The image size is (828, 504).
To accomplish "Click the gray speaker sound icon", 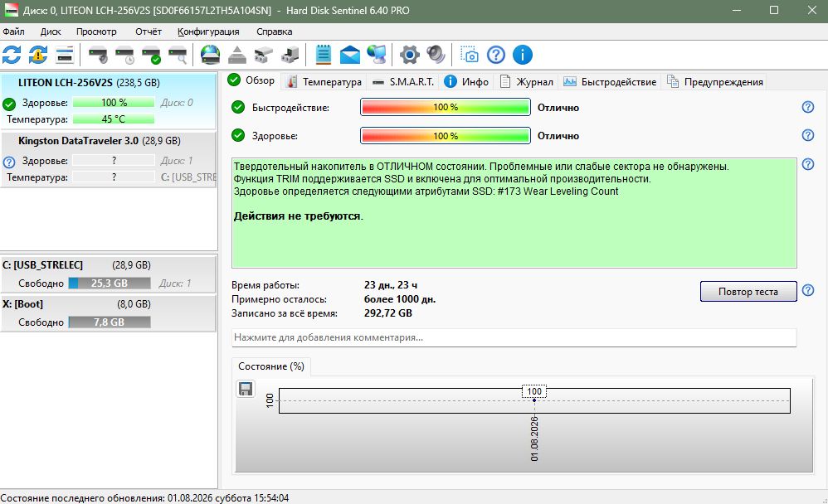I will click(436, 55).
